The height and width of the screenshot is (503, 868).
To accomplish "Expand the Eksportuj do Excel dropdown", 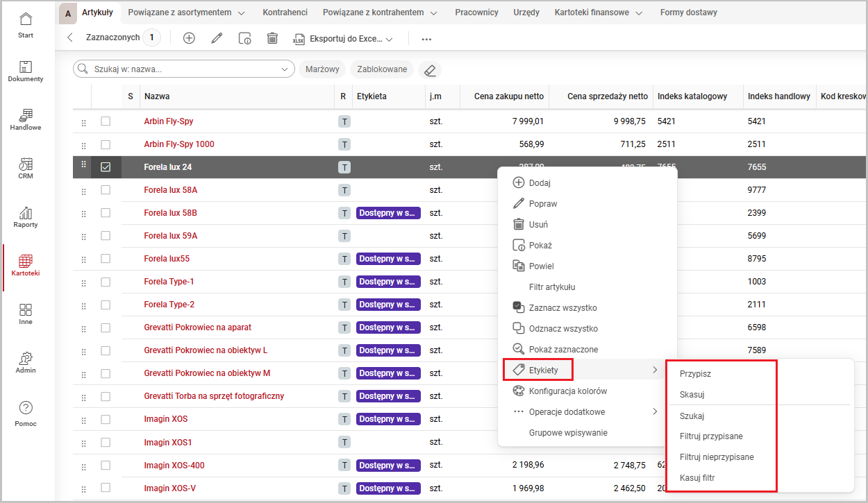I will 389,39.
